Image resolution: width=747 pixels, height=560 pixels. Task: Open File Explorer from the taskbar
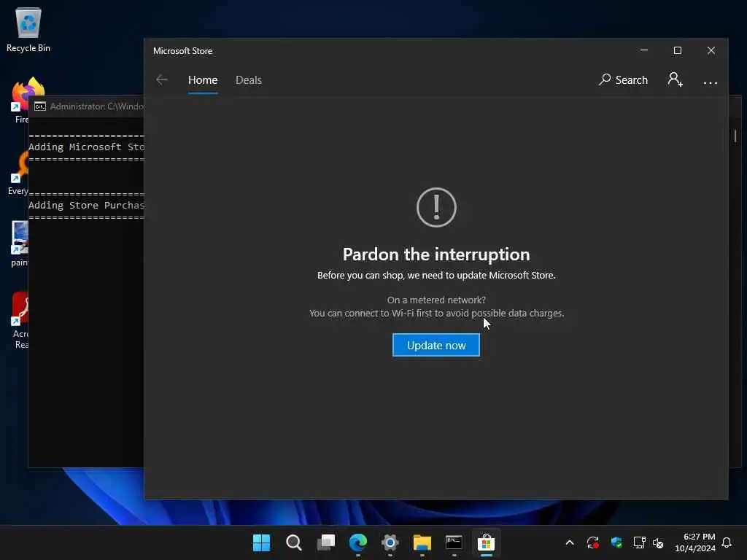pyautogui.click(x=422, y=542)
